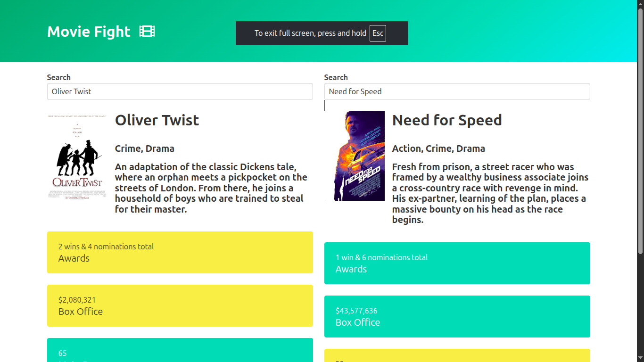
Task: Click the Oliver Twist plot description
Action: 211,188
